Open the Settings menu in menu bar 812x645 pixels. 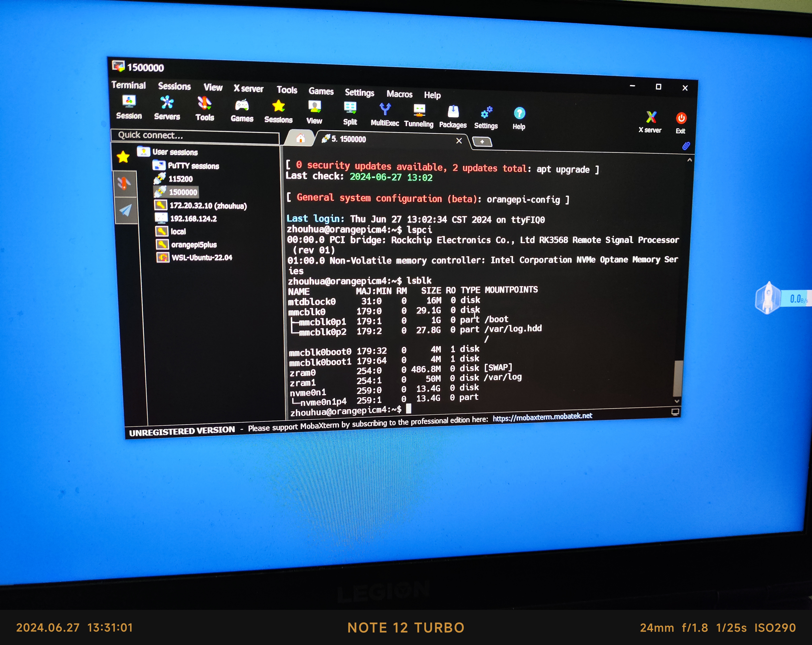pyautogui.click(x=360, y=93)
